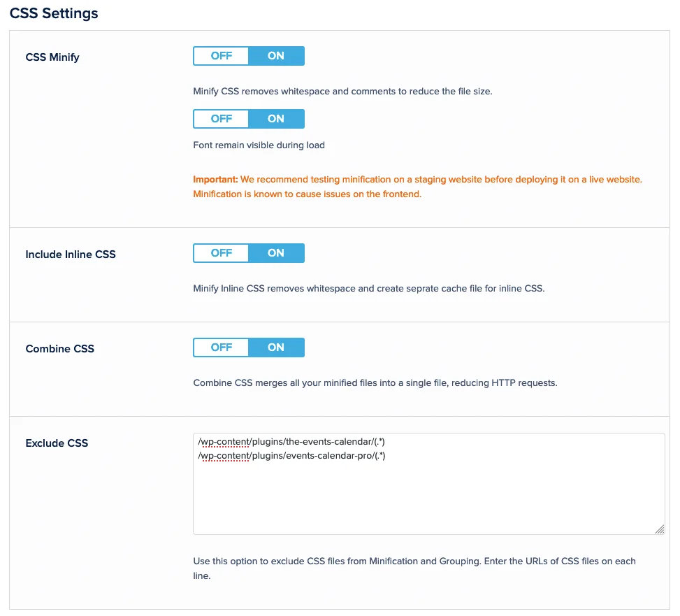Click inside the Exclude CSS text area
Screen dimensions: 680x616
point(428,498)
